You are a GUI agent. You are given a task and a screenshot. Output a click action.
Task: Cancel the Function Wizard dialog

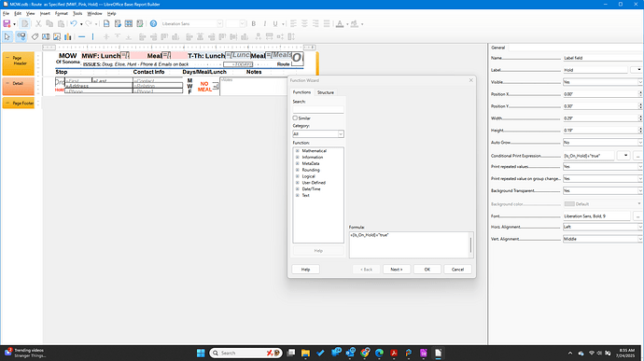coord(457,270)
